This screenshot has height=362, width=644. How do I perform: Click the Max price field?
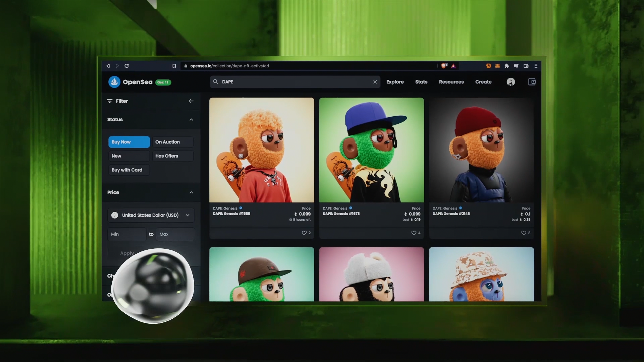[175, 234]
